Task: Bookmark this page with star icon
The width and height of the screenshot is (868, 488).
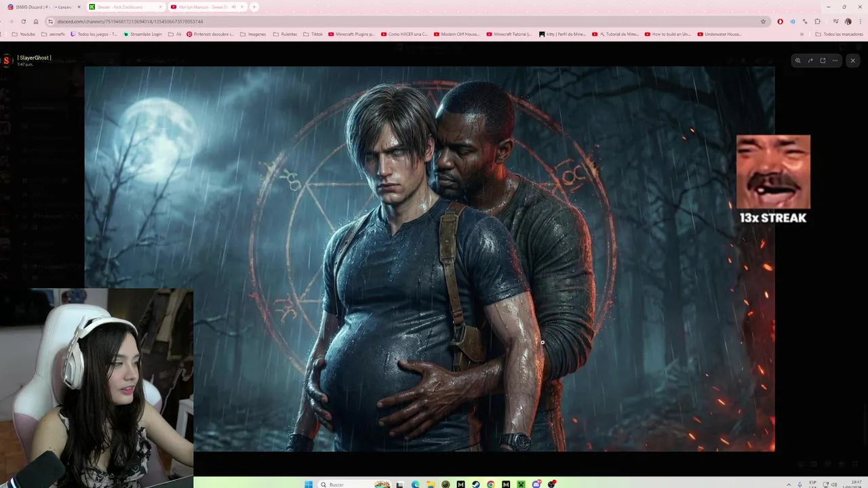Action: (x=763, y=22)
